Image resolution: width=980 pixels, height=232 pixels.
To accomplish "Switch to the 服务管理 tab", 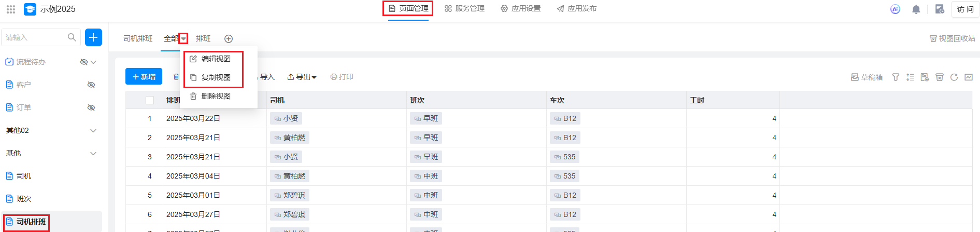I will [x=464, y=9].
